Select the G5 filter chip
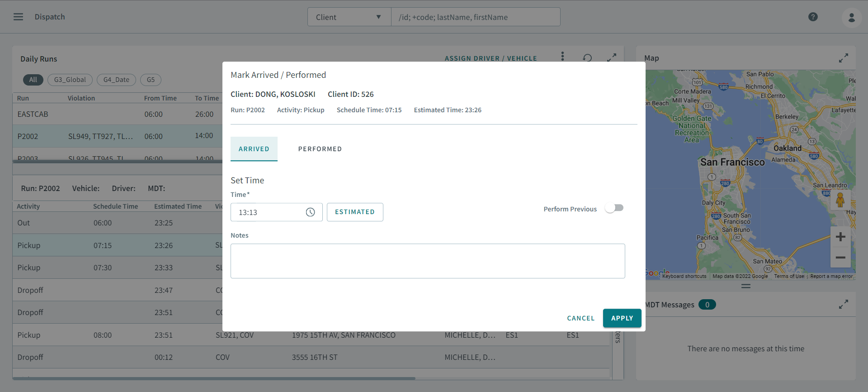Viewport: 868px width, 392px height. (x=151, y=80)
